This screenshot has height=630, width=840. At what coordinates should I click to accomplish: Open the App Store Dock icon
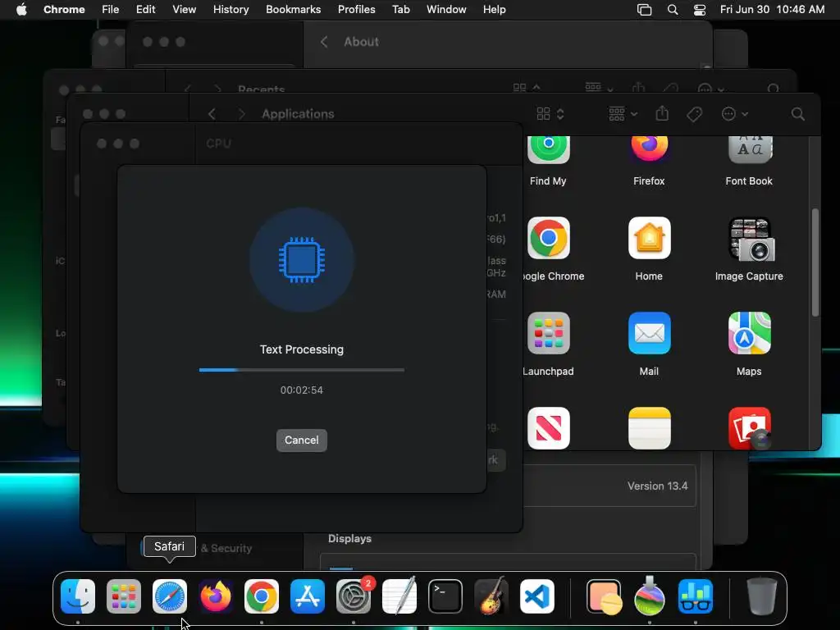click(308, 596)
